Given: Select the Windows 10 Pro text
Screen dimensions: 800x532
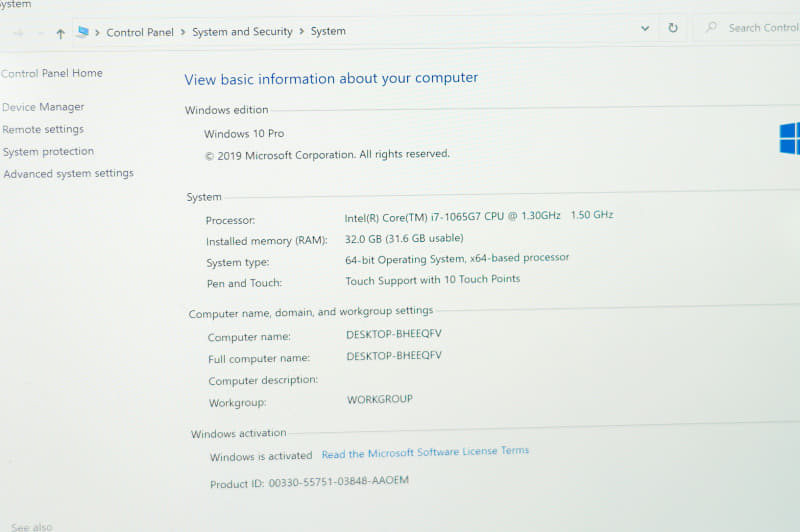Looking at the screenshot, I should click(x=244, y=134).
